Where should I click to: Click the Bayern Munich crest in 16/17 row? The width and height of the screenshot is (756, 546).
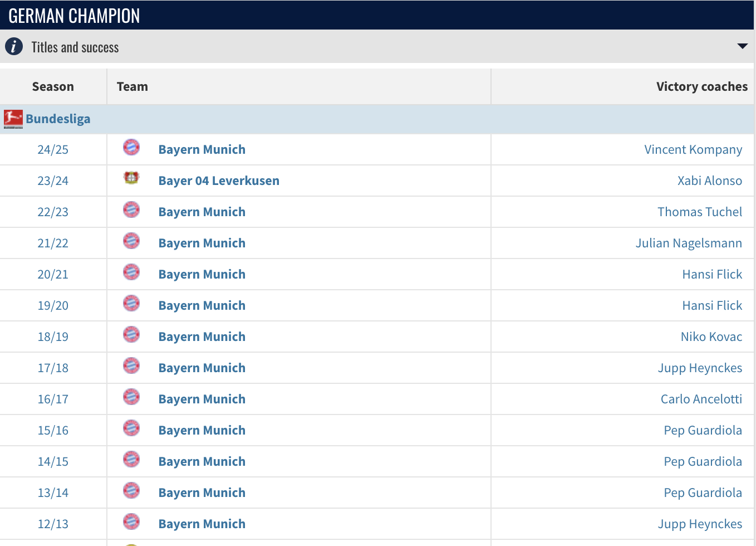(131, 397)
